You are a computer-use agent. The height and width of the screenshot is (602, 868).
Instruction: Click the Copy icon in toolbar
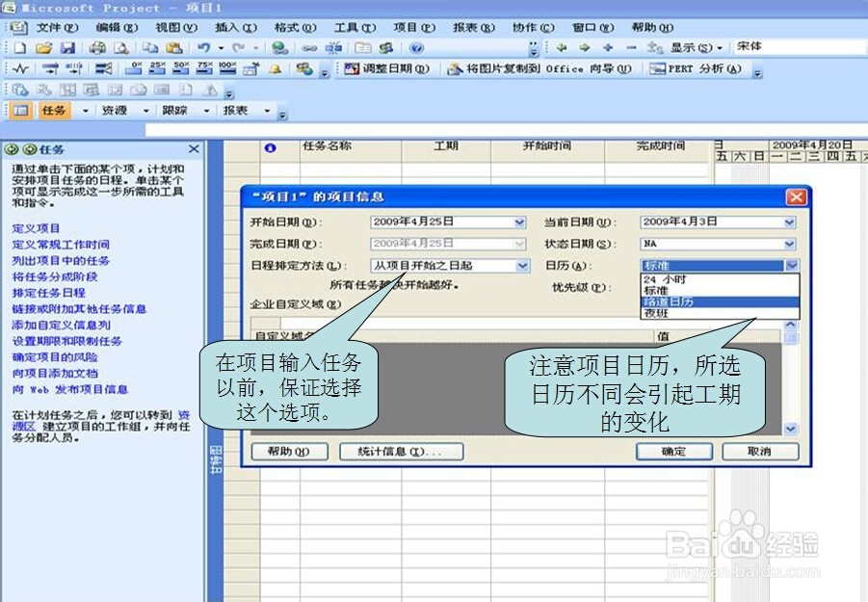click(x=150, y=48)
